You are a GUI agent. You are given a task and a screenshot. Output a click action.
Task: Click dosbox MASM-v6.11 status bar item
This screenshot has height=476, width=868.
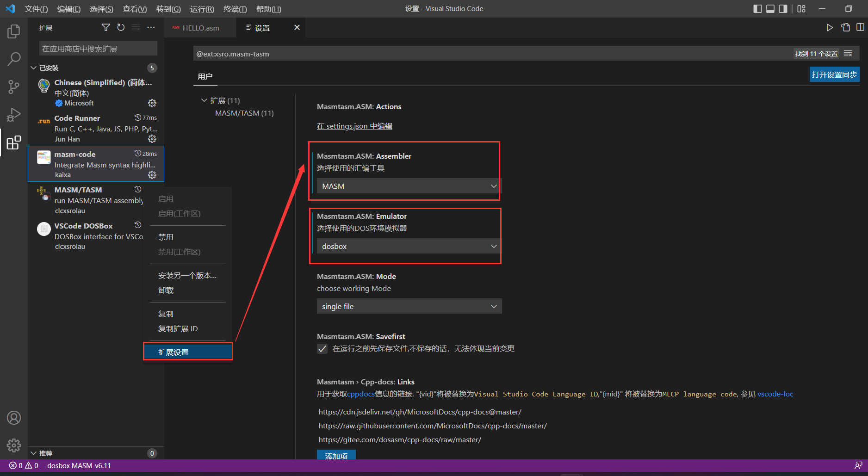[79, 465]
